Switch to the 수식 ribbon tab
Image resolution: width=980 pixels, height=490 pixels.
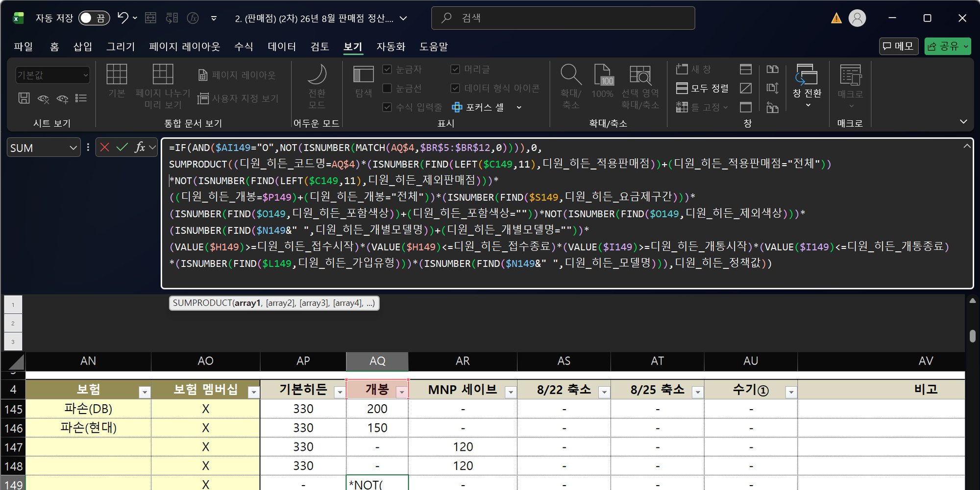click(244, 47)
